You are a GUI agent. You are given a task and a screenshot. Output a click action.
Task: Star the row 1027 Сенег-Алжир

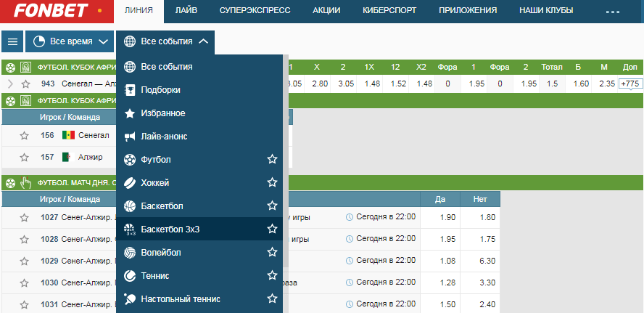(24, 218)
